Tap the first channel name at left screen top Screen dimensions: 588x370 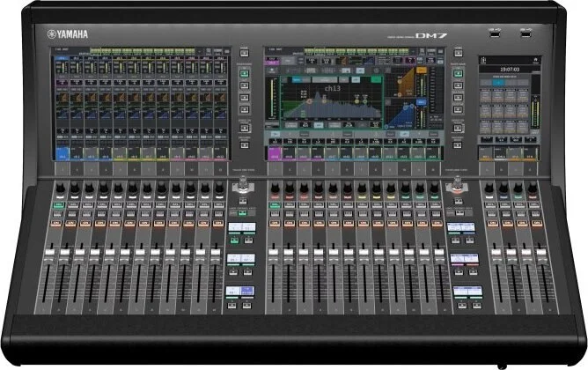click(x=61, y=59)
